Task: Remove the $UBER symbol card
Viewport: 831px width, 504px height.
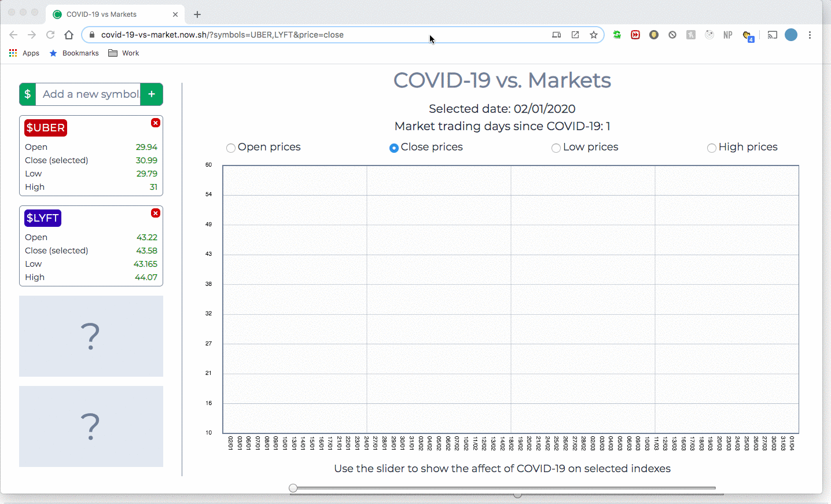Action: [155, 123]
